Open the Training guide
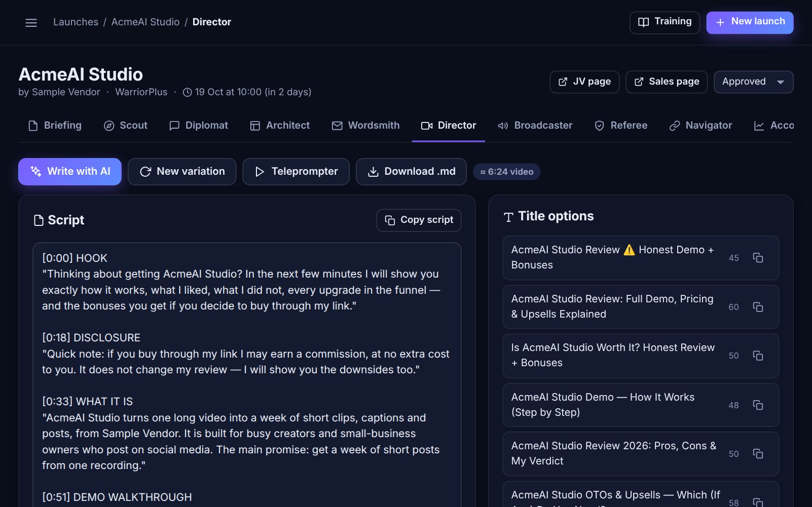Screen dimensions: 812x507 coord(665,22)
